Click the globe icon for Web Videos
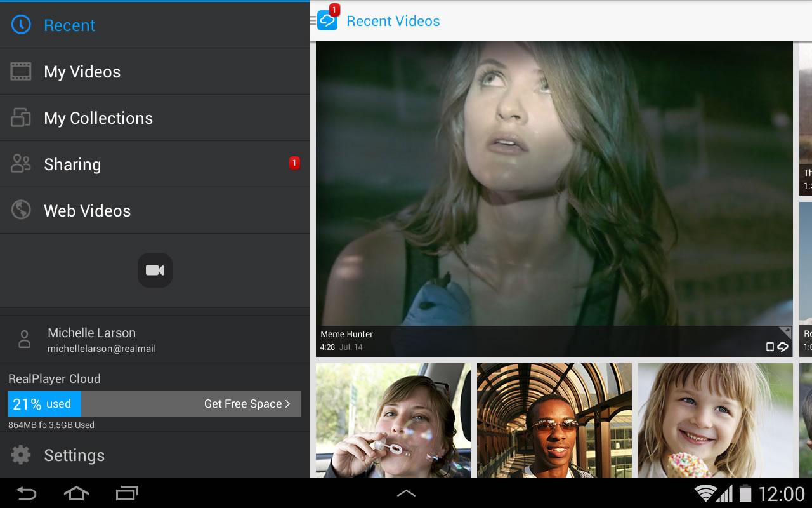Viewport: 812px width, 508px height. pos(21,210)
